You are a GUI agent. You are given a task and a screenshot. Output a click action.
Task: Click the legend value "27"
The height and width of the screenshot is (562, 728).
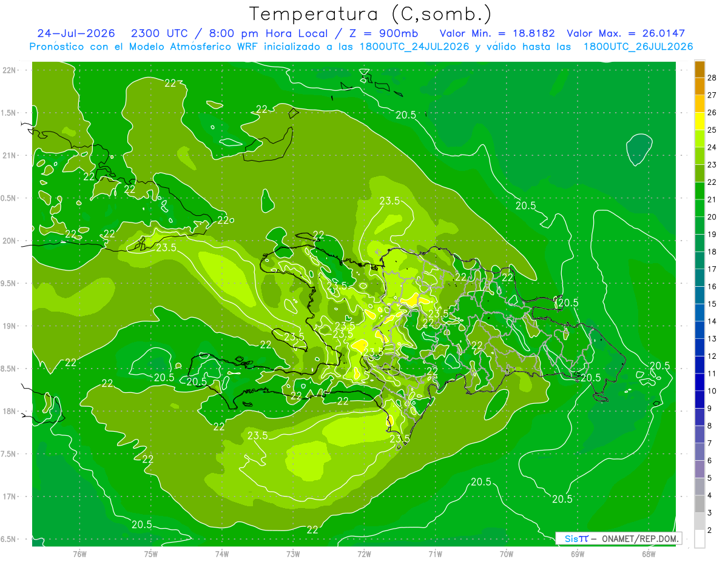(712, 95)
